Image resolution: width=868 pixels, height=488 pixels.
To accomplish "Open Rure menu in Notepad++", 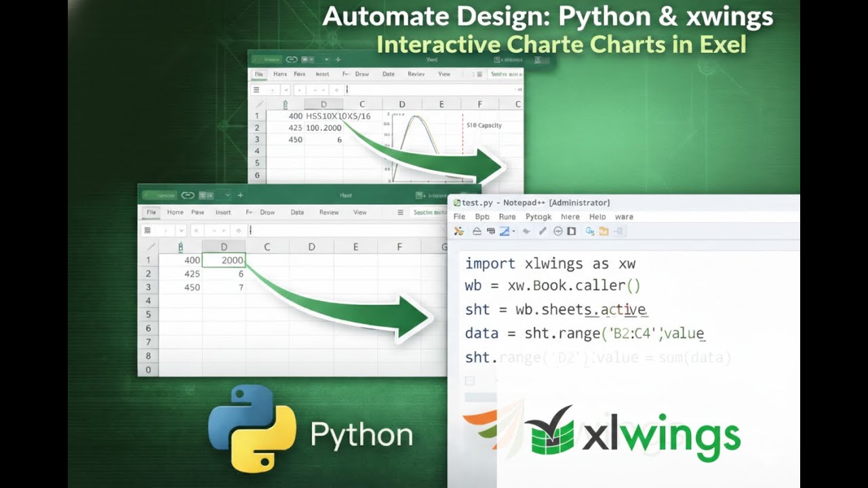I will coord(507,217).
